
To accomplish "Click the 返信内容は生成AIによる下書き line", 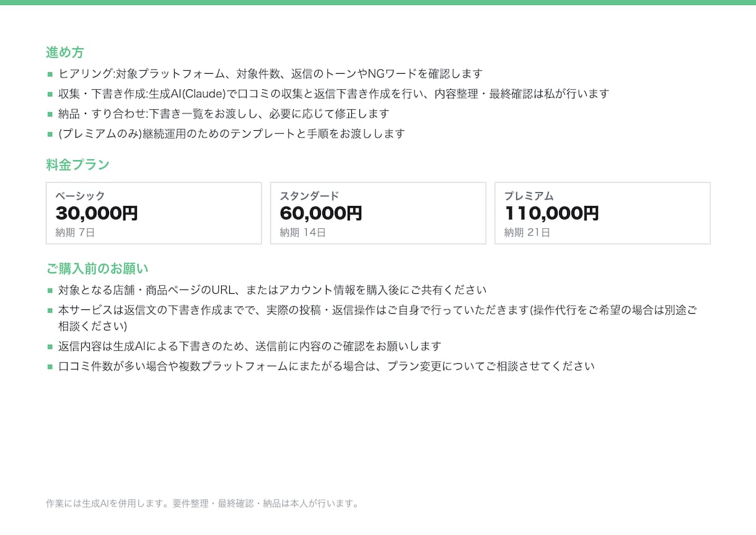I will click(250, 346).
